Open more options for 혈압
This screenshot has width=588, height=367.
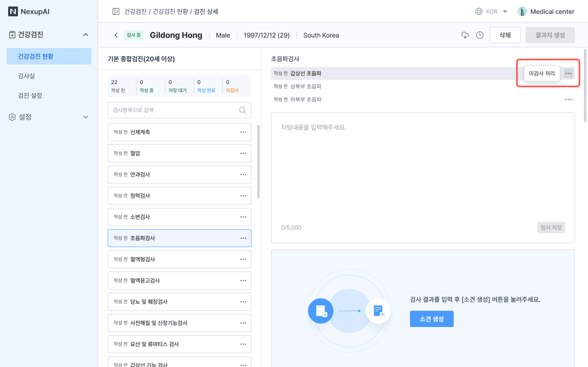[243, 153]
